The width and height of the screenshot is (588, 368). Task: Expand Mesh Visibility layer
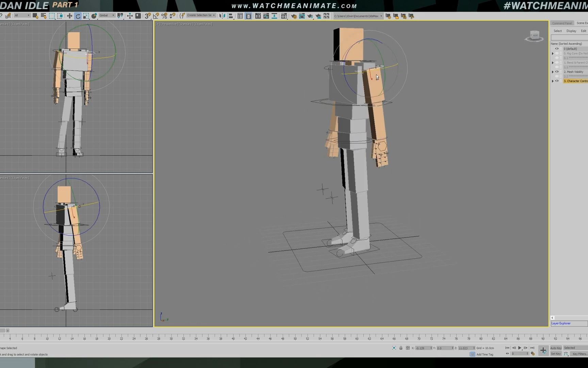(553, 72)
